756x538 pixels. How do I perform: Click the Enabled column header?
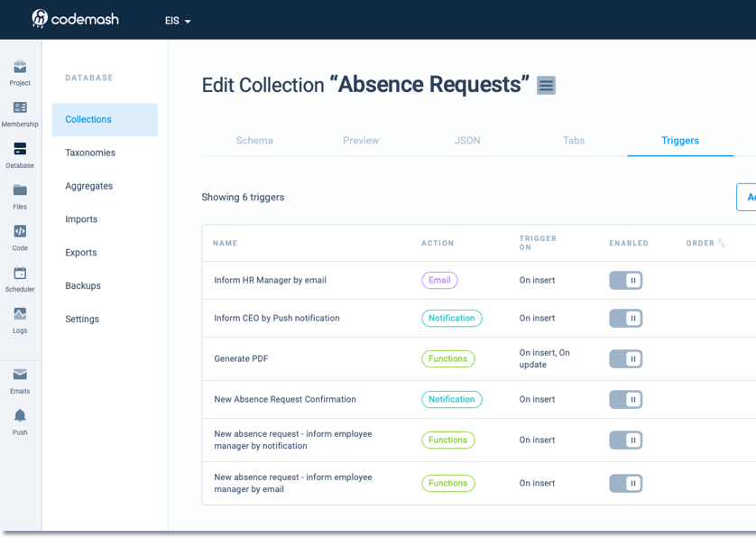pos(628,243)
